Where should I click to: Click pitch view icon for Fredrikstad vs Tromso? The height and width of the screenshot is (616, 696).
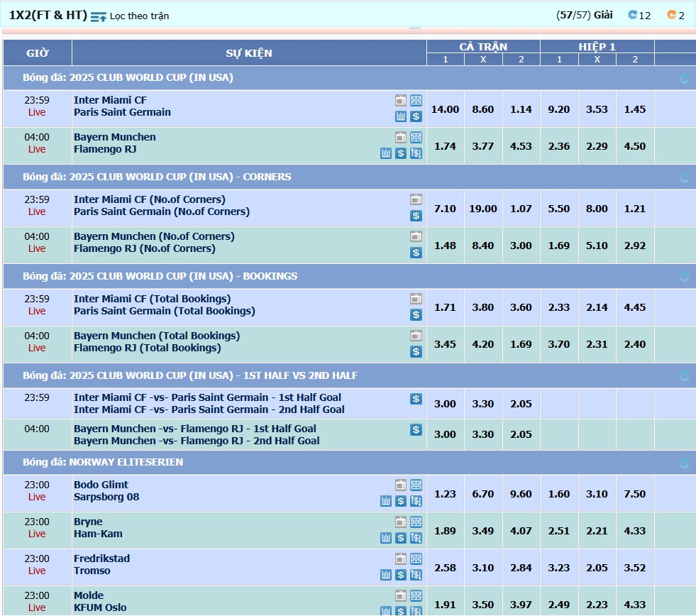[x=416, y=559]
